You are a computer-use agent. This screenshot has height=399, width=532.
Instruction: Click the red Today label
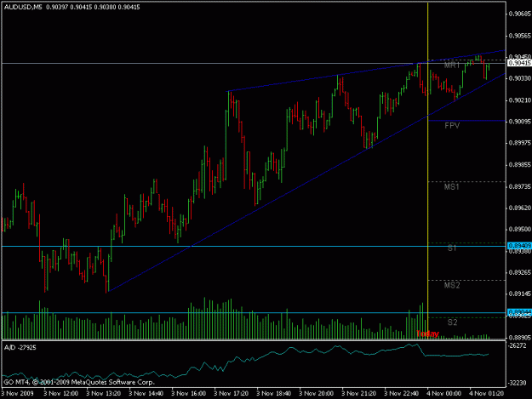coord(427,333)
